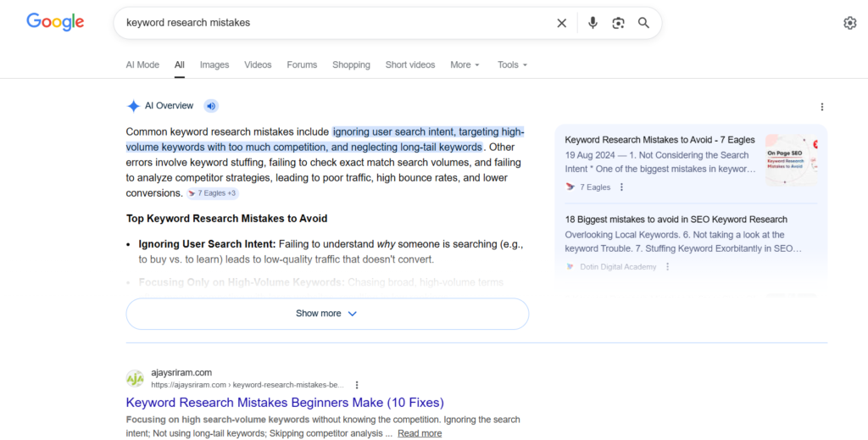868x440 pixels.
Task: Open Google Lens image search icon
Action: coord(618,23)
